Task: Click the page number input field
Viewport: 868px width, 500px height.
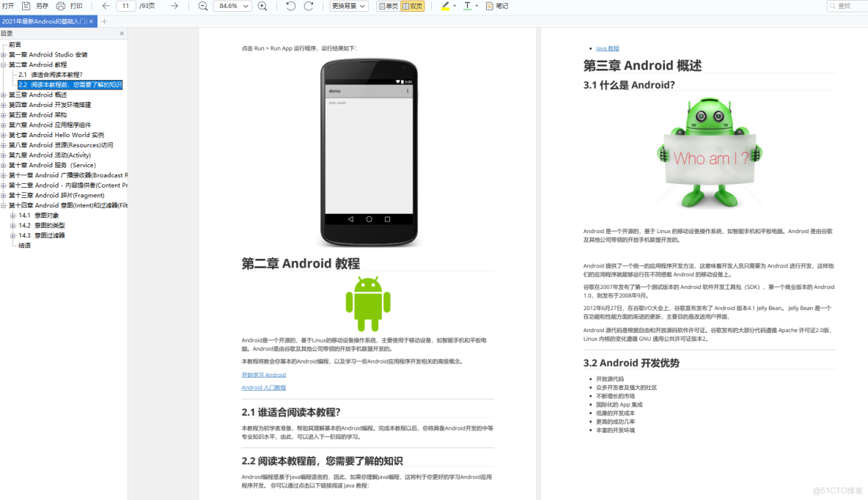Action: (125, 6)
